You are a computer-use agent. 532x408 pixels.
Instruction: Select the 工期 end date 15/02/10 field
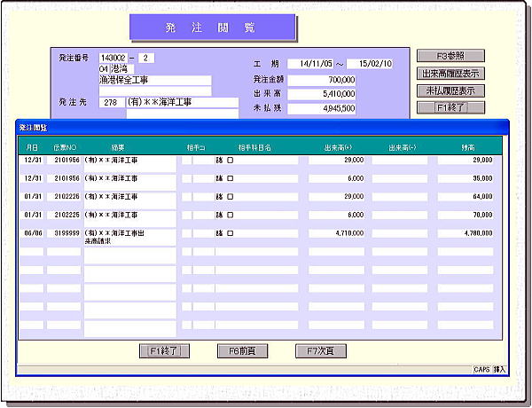(x=371, y=64)
